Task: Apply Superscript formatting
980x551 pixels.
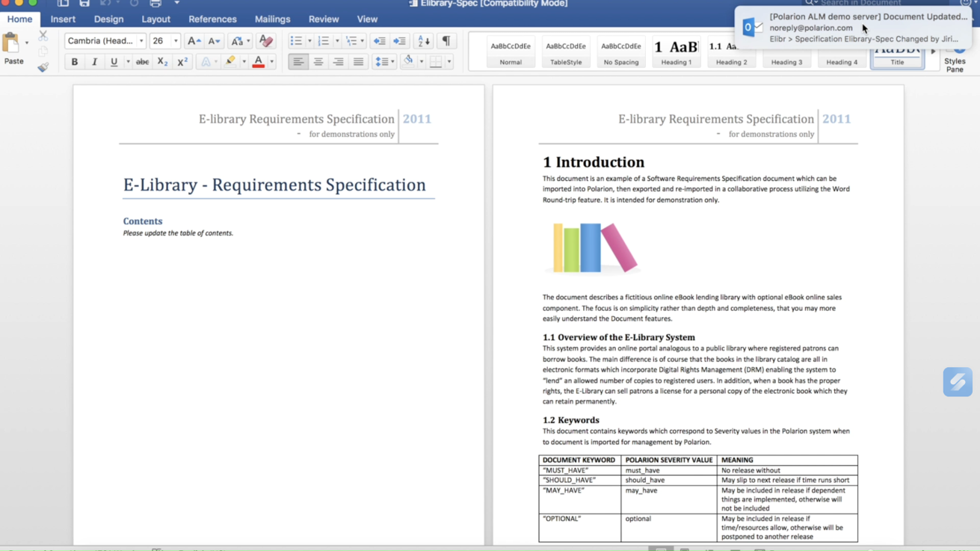Action: [182, 62]
